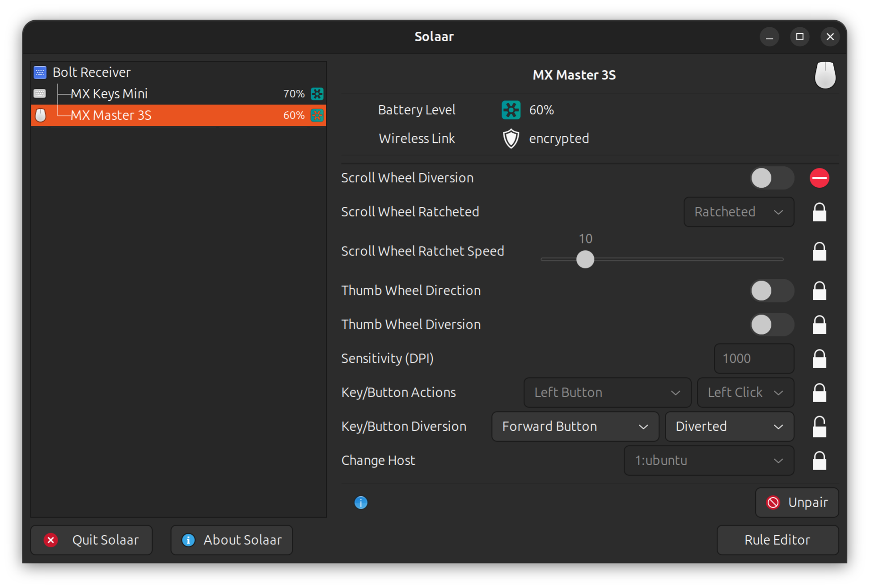Open the Left Button key selection dropdown
The height and width of the screenshot is (588, 870).
point(607,392)
